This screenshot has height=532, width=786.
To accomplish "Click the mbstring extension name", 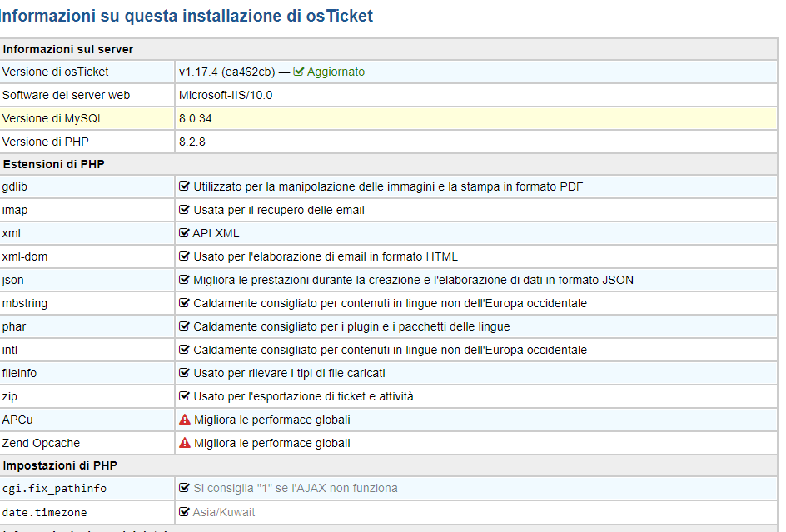I will [x=25, y=303].
